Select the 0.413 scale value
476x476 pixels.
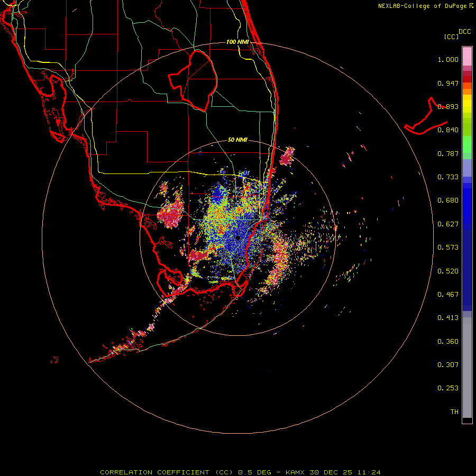point(448,318)
